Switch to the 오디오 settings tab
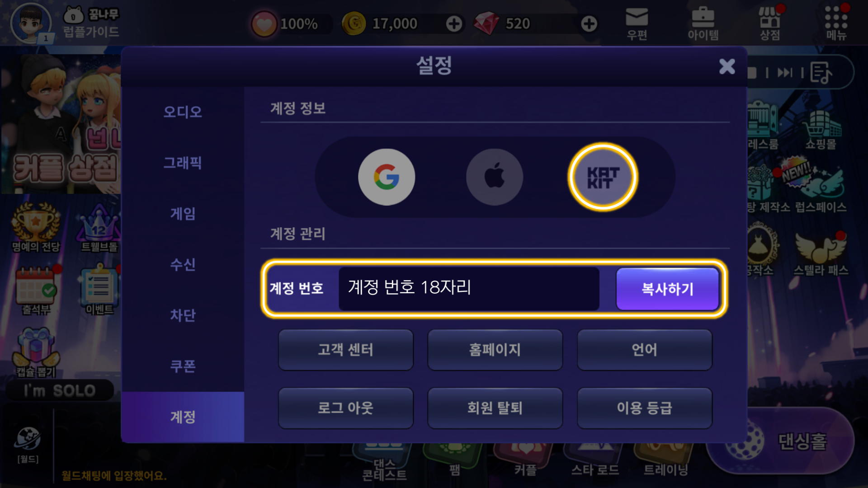The width and height of the screenshot is (868, 488). tap(183, 112)
